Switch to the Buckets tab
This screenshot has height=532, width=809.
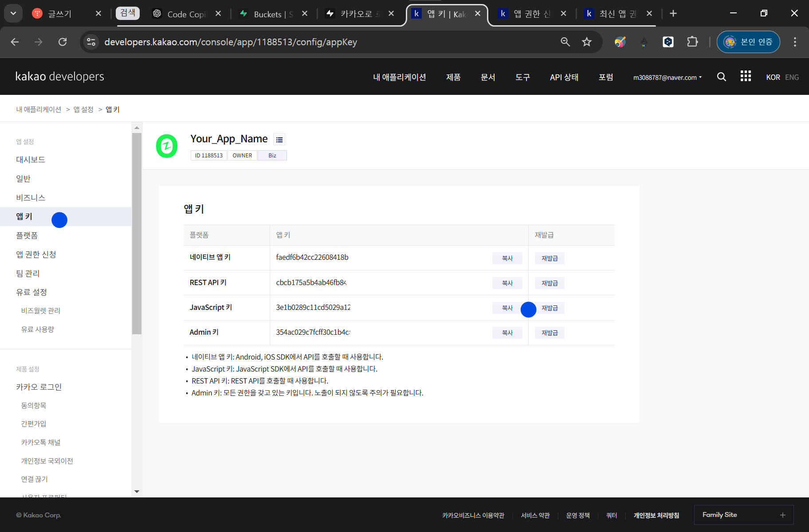click(273, 14)
